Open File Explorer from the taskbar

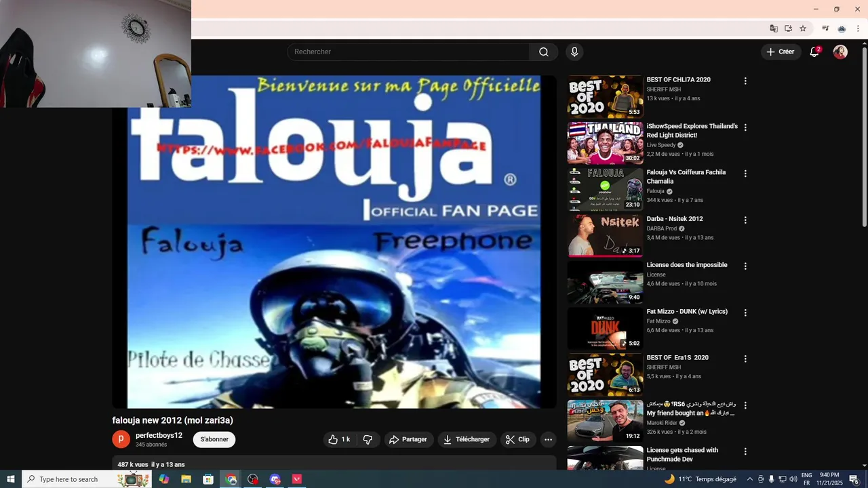point(186,479)
